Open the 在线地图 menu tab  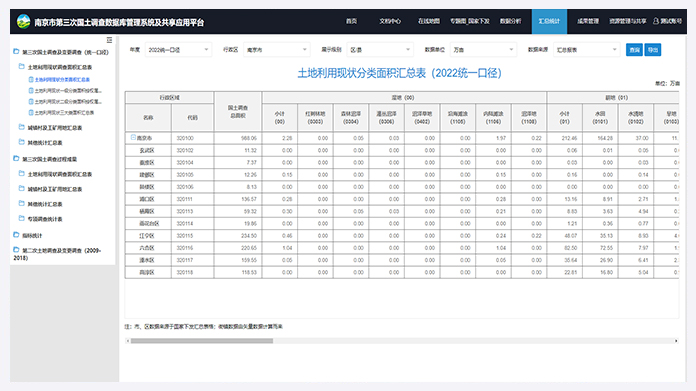[x=428, y=21]
